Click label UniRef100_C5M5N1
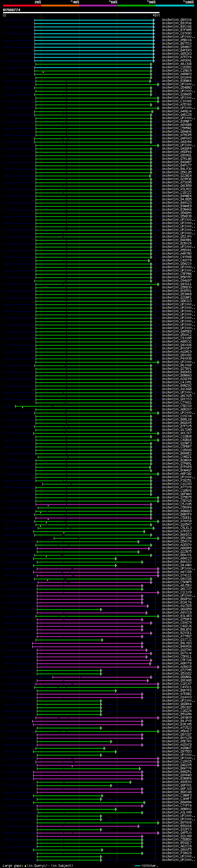 tap(177, 128)
